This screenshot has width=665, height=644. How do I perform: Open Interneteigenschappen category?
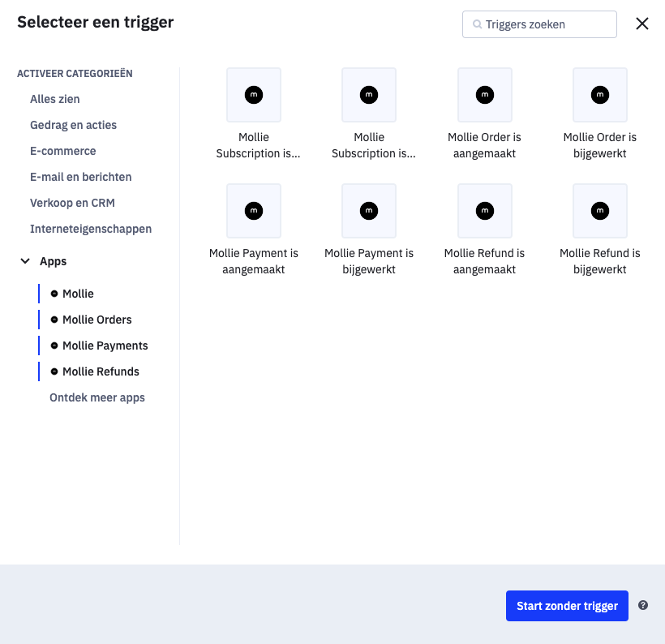(x=91, y=229)
